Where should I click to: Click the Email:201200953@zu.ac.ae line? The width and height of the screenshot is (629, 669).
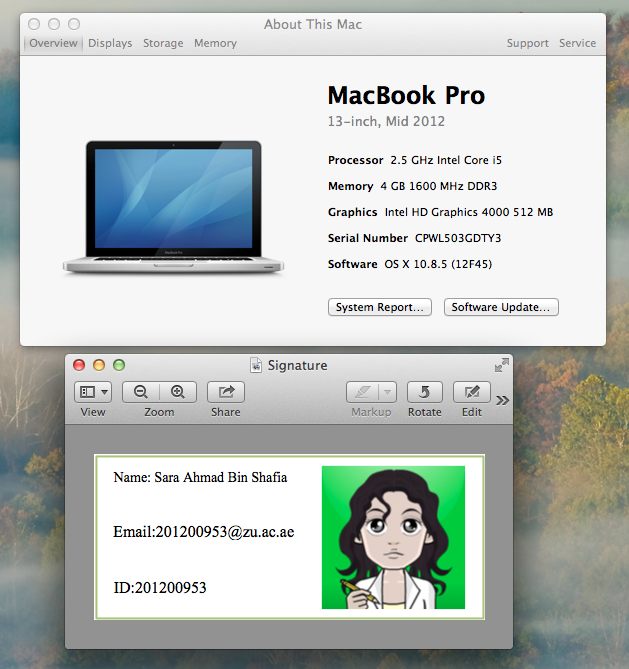(x=204, y=532)
